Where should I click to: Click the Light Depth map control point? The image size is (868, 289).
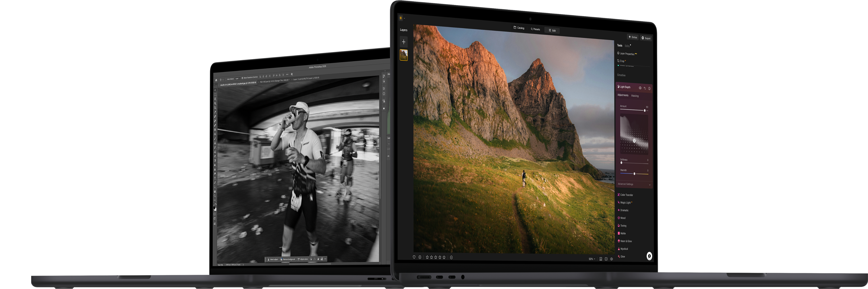[634, 141]
